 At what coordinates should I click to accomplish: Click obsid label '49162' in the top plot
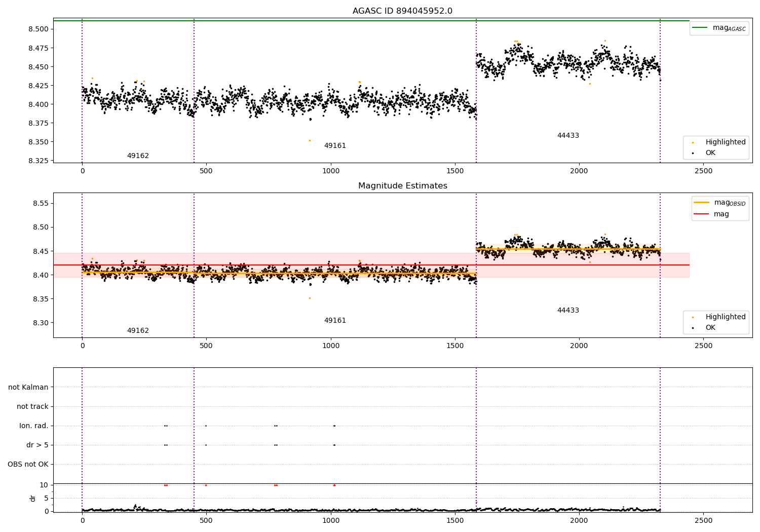138,156
